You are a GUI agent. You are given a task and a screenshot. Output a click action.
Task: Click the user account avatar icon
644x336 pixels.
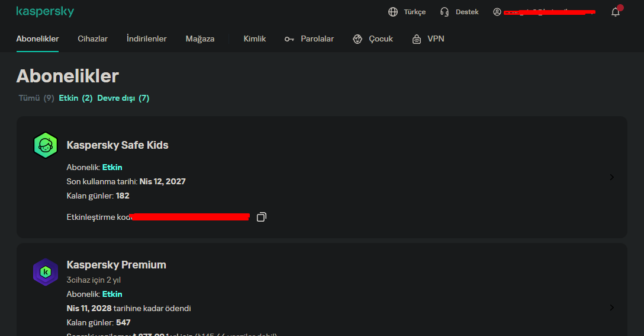pyautogui.click(x=497, y=12)
